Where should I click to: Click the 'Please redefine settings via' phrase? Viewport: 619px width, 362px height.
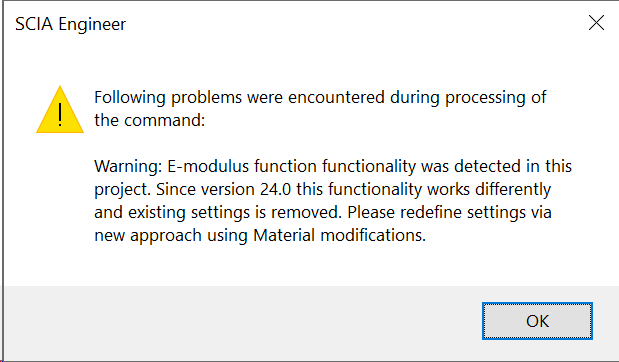click(449, 212)
